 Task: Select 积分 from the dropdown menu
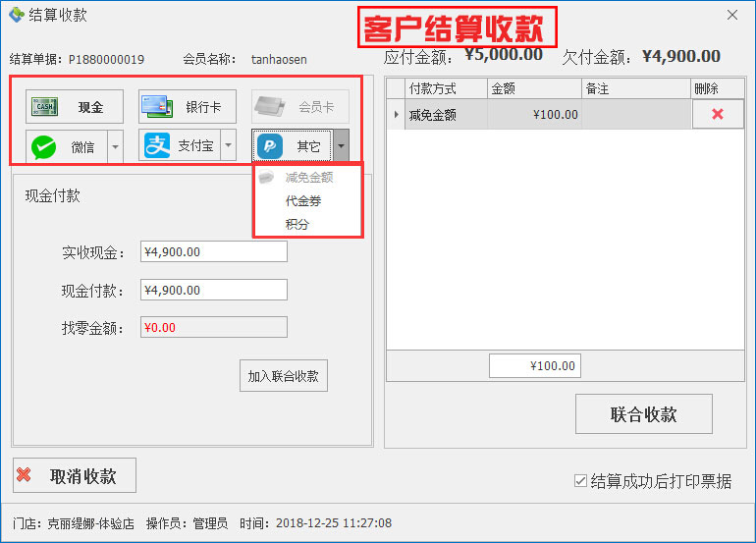pos(297,225)
